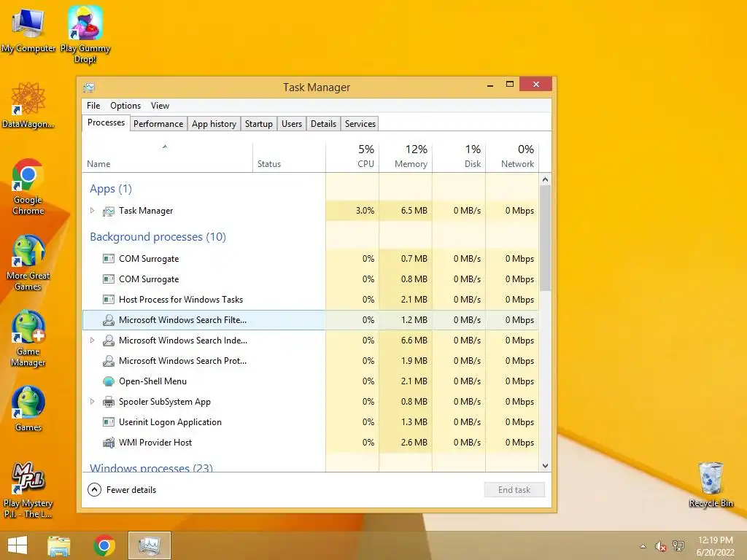Open Google Chrome desktop shortcut

click(x=28, y=187)
